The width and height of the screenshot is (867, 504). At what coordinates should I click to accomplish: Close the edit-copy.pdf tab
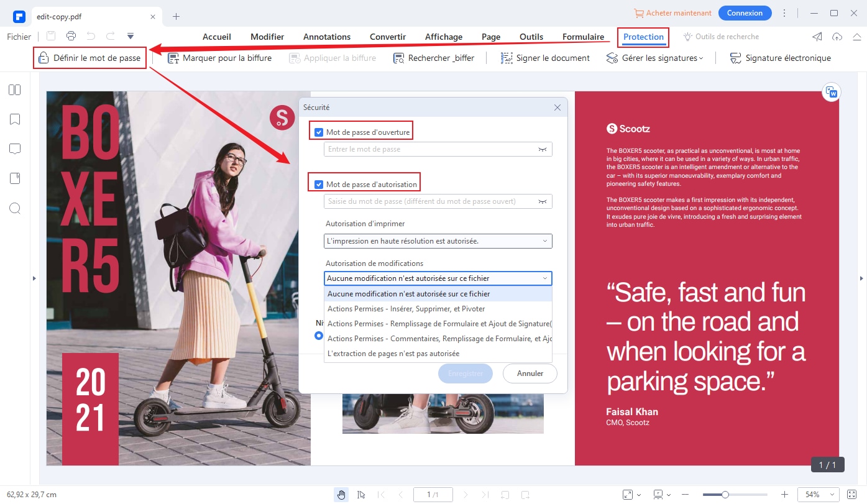(x=153, y=16)
